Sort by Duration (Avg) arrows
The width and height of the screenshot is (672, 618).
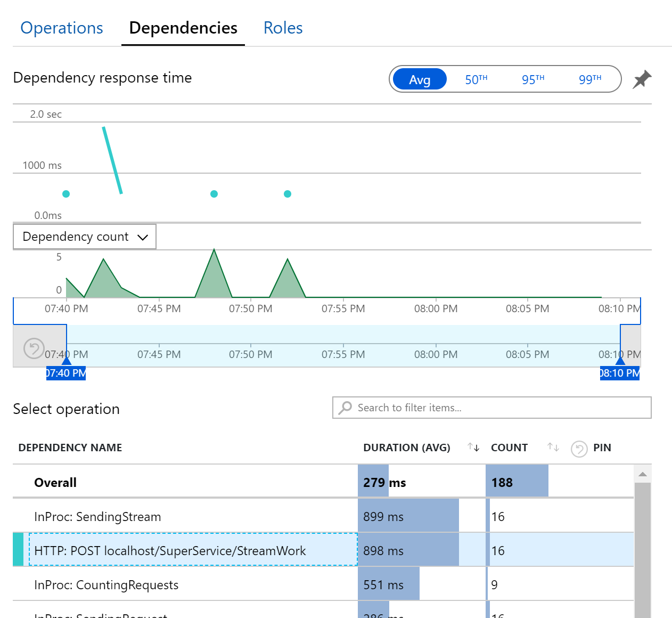click(473, 448)
